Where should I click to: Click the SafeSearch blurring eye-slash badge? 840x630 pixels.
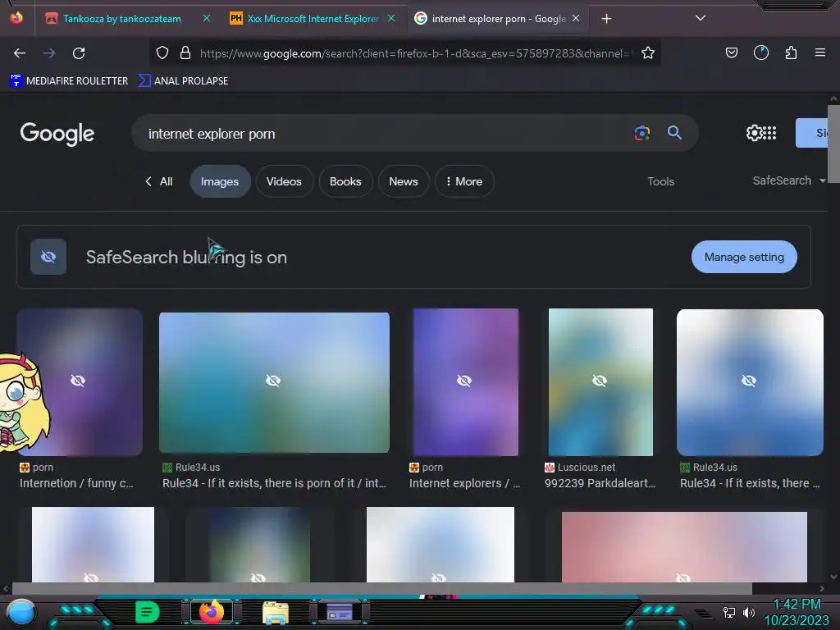coord(48,257)
